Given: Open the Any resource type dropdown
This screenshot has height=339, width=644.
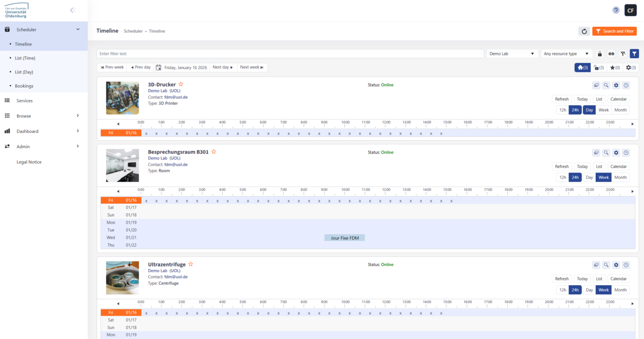Looking at the screenshot, I should click(566, 54).
